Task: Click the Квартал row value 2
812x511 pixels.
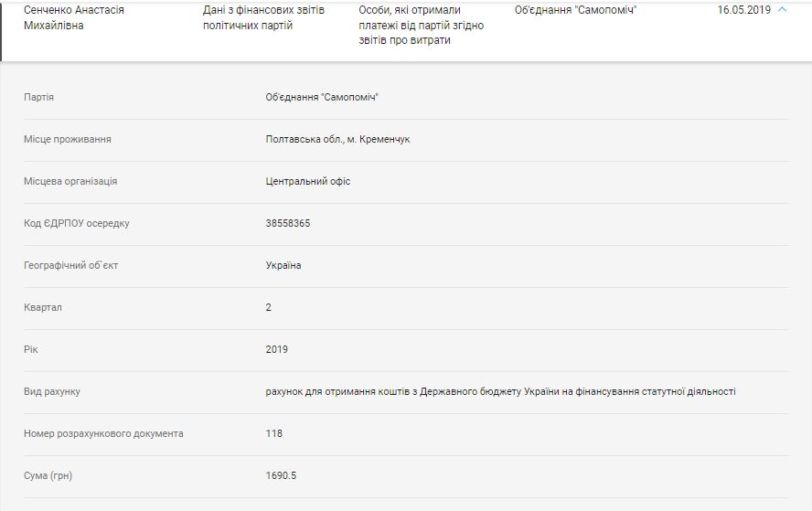Action: pos(268,307)
